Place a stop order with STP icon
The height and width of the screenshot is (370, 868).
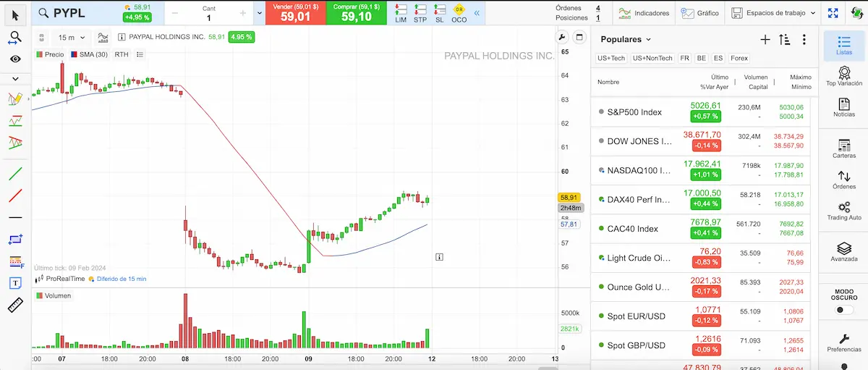420,13
